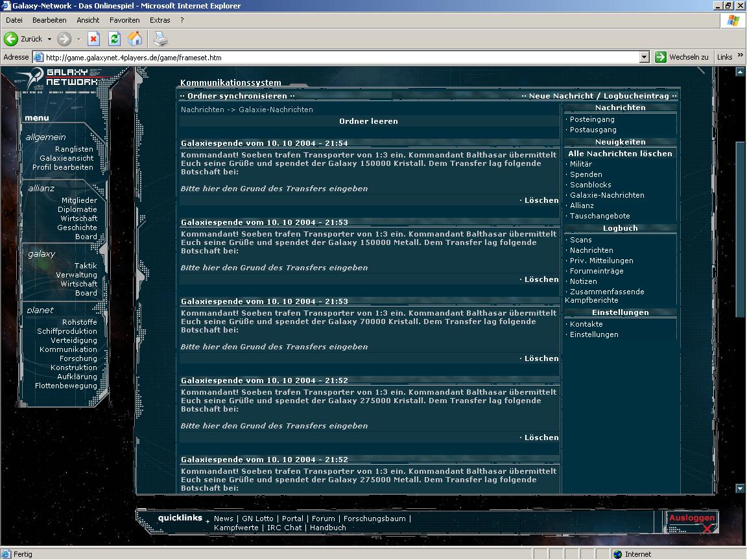Click the Forward arrow icon
Image resolution: width=747 pixels, height=560 pixels.
click(64, 39)
